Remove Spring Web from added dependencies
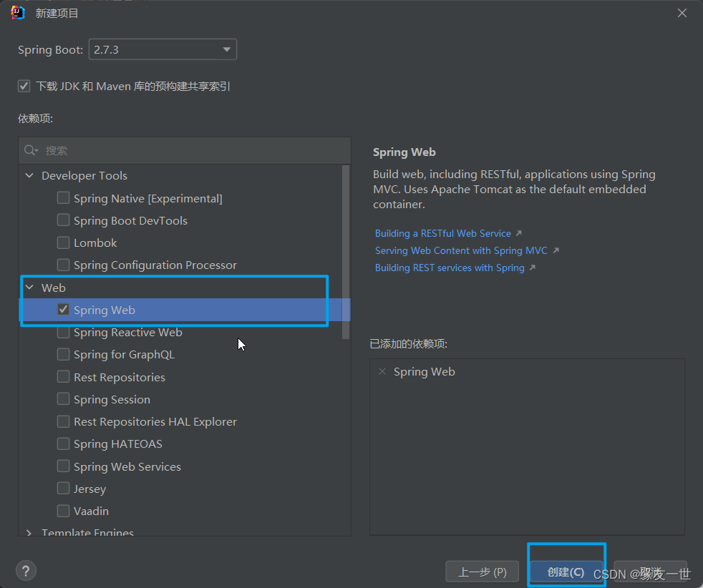Screen dimensions: 703x588 click(382, 372)
